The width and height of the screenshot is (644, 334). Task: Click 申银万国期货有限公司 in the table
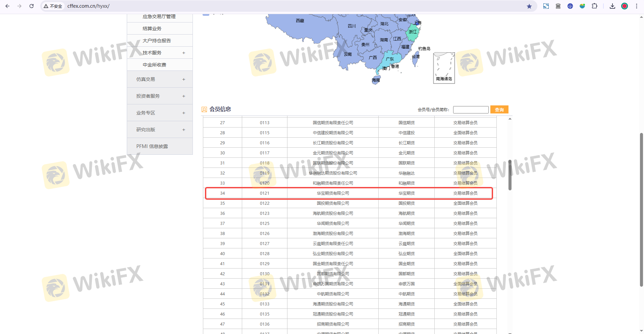pos(333,284)
